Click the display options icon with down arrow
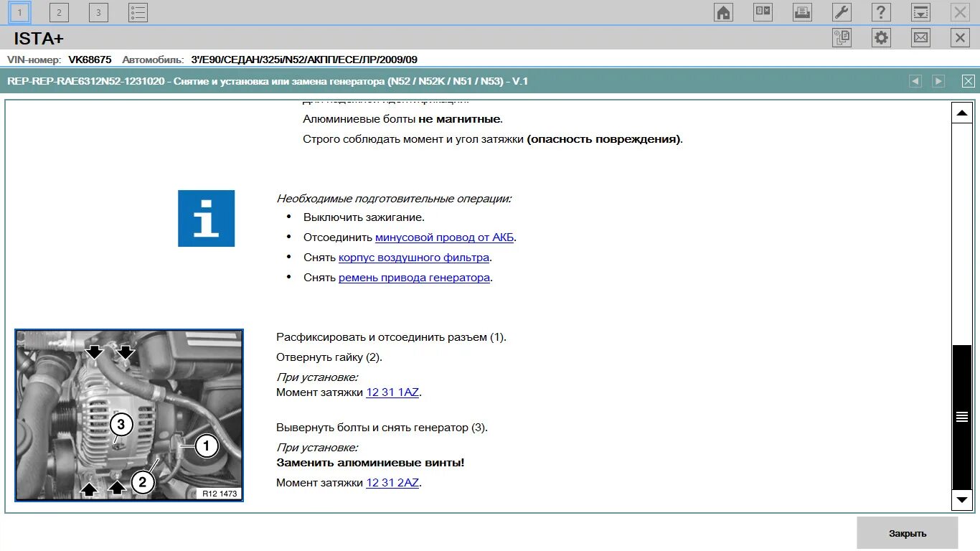This screenshot has height=551, width=980. (x=920, y=12)
